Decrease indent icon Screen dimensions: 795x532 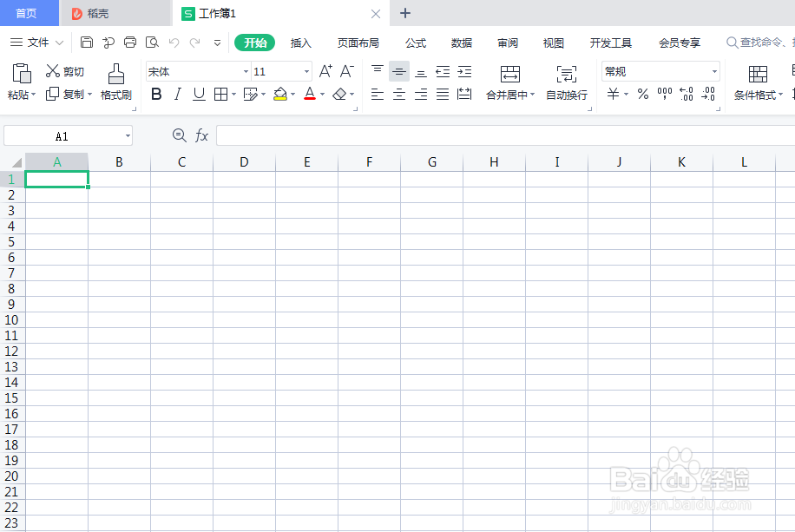(x=443, y=71)
